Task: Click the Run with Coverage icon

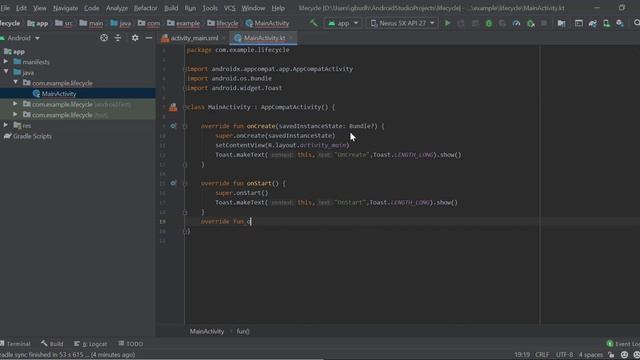Action: [x=502, y=23]
